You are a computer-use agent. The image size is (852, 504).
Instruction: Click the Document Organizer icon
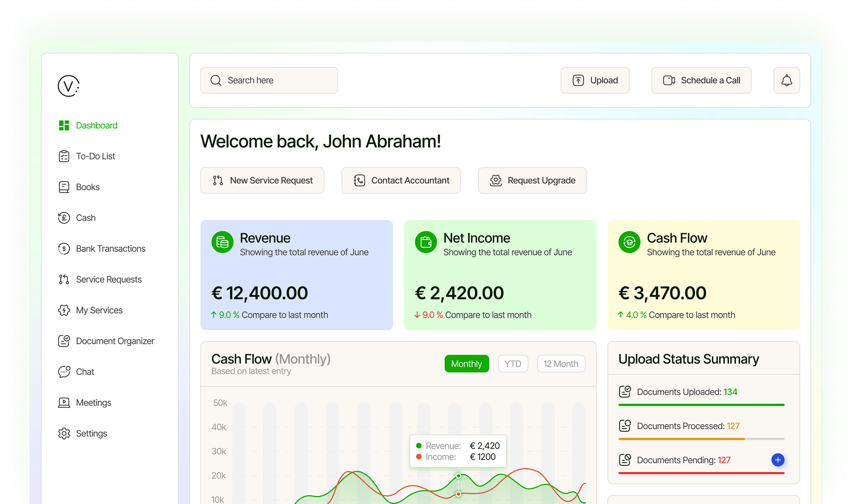pyautogui.click(x=64, y=341)
